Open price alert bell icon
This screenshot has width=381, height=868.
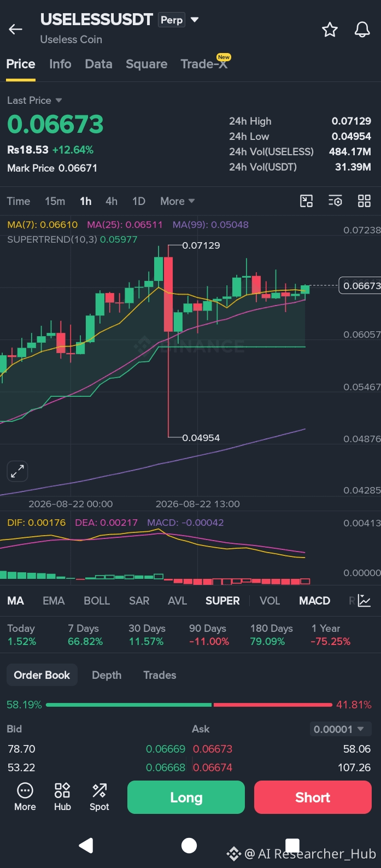point(362,30)
